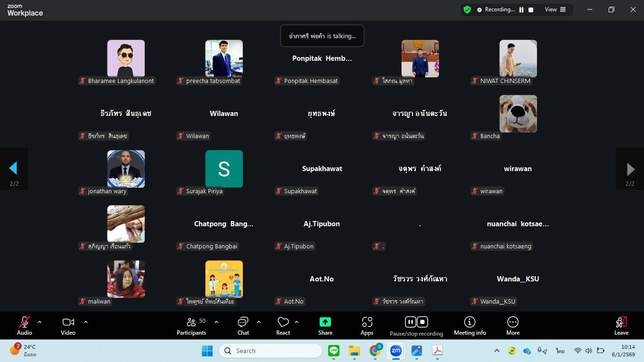Click the green Share screen icon
Viewport: 644px width, 362px height.
(325, 322)
